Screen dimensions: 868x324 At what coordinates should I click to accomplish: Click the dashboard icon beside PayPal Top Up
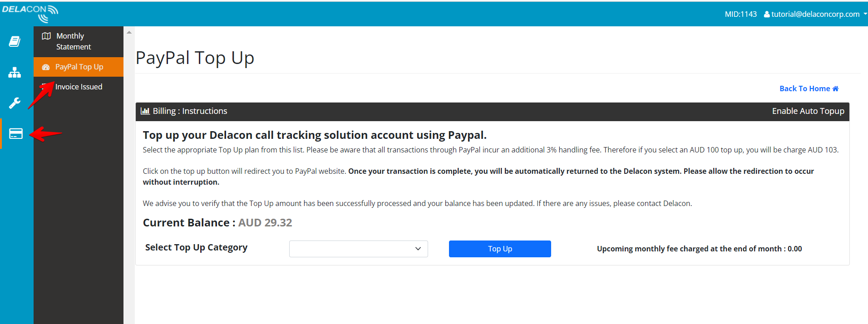coord(46,67)
